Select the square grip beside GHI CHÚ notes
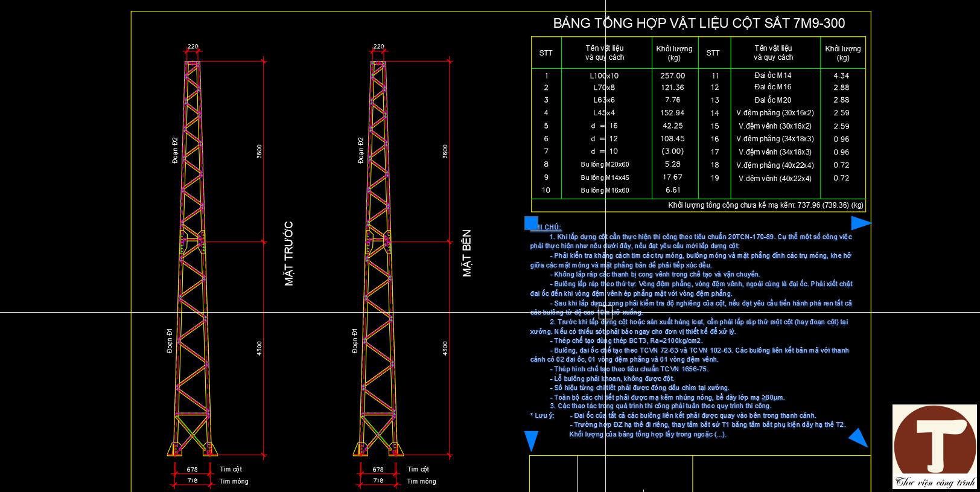 pos(531,223)
